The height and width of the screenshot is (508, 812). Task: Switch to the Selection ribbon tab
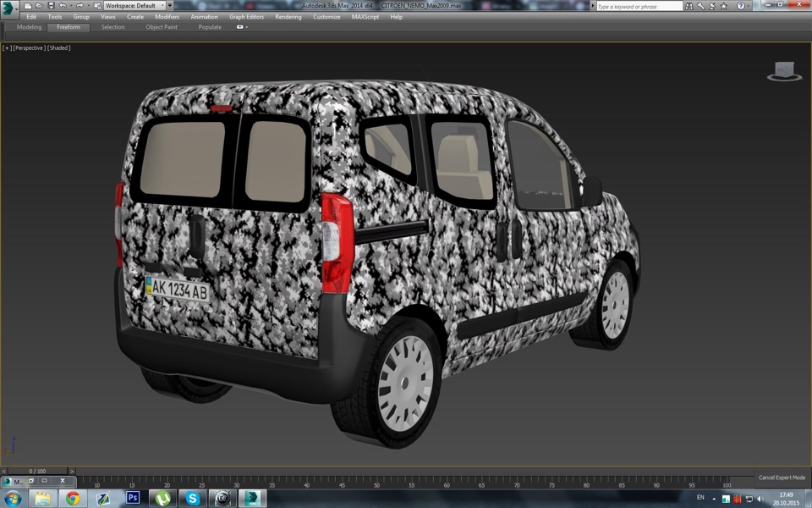[x=112, y=27]
